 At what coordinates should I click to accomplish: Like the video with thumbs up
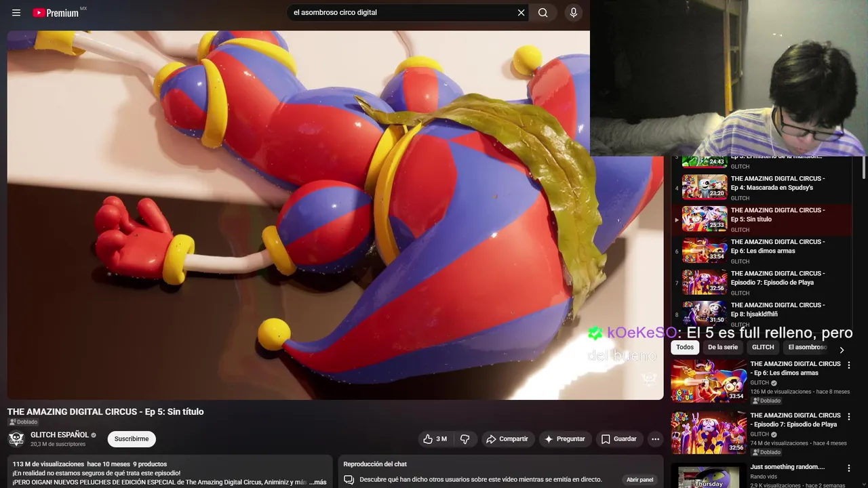pos(435,439)
